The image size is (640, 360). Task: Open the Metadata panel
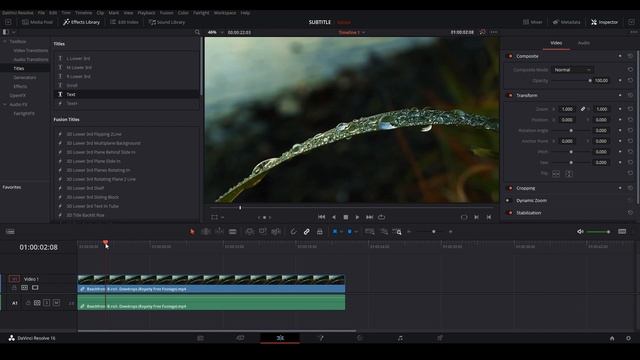[x=567, y=22]
